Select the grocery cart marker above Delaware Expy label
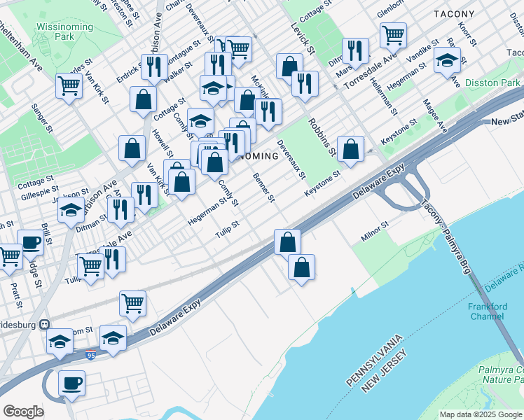Viewport: 524px width, 420px height. tap(132, 304)
